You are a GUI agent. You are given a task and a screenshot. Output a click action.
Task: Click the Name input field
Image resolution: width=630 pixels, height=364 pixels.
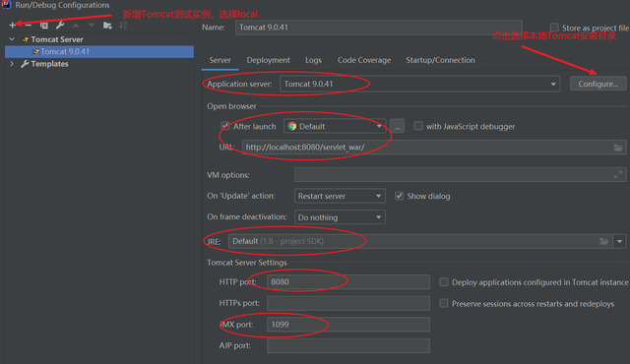click(x=378, y=28)
